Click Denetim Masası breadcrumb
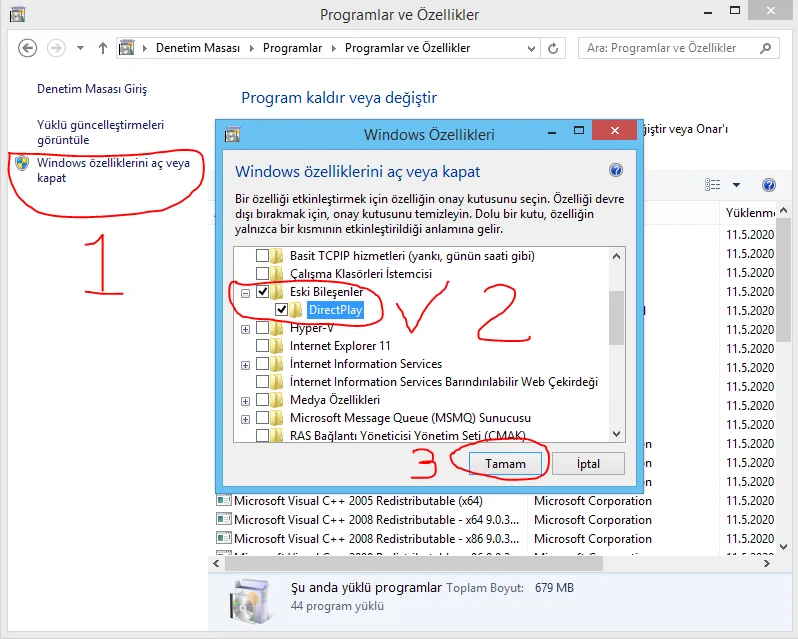This screenshot has height=639, width=798. (197, 48)
